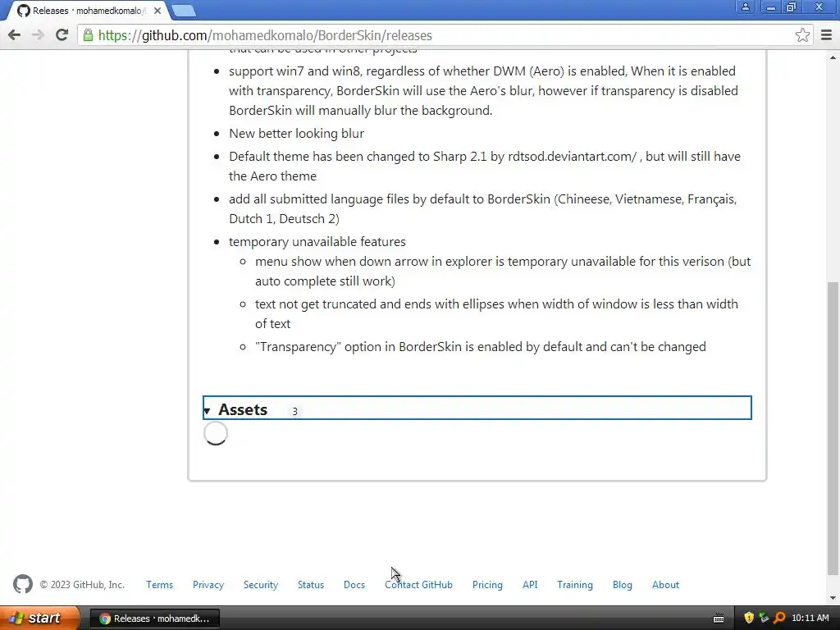Click the scrollbar up arrow
Screen dimensions: 840x630
point(833,57)
